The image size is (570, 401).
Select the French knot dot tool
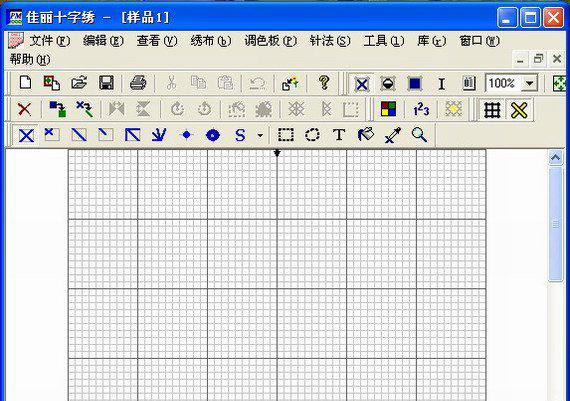point(186,135)
